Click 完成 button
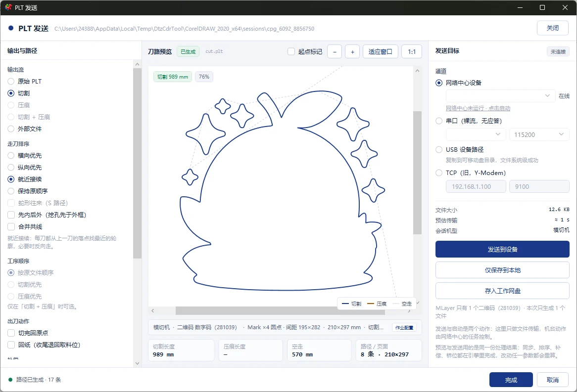The width and height of the screenshot is (577, 392). [x=511, y=380]
